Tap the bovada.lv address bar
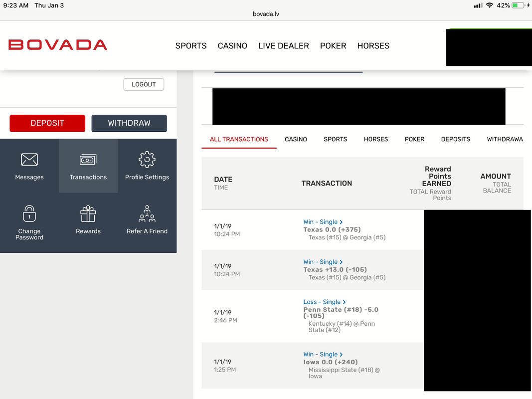The height and width of the screenshot is (399, 532). click(266, 14)
